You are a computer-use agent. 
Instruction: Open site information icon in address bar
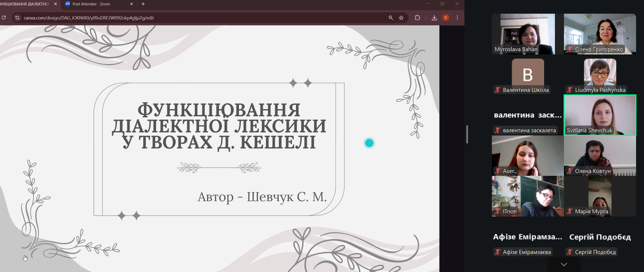tap(17, 18)
